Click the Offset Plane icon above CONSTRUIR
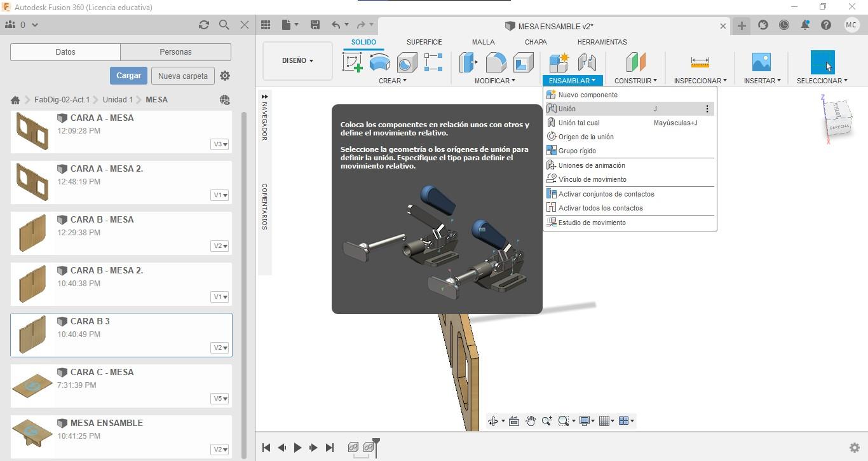 click(x=635, y=62)
